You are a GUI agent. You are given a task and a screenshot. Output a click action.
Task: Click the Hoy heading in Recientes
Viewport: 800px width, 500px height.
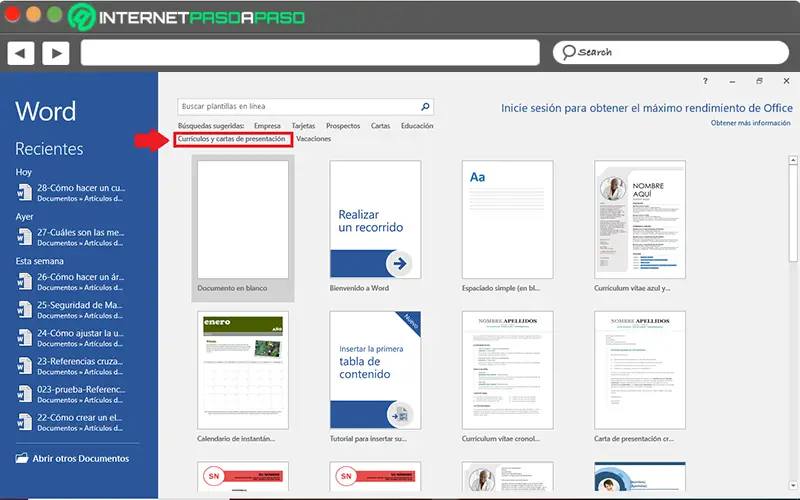pyautogui.click(x=23, y=172)
